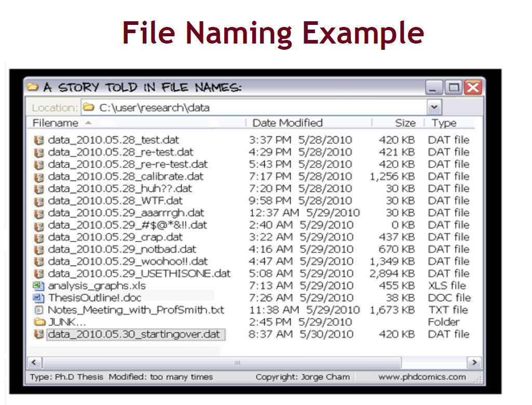The image size is (532, 405).
Task: Click the text file icon of Notes_Meeting_with_ProfSmith.txt
Action: pyautogui.click(x=39, y=310)
